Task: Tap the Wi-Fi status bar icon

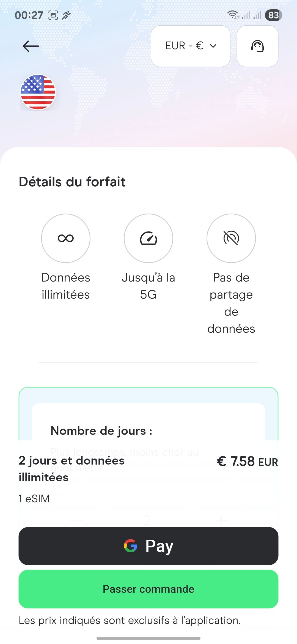Action: click(233, 15)
